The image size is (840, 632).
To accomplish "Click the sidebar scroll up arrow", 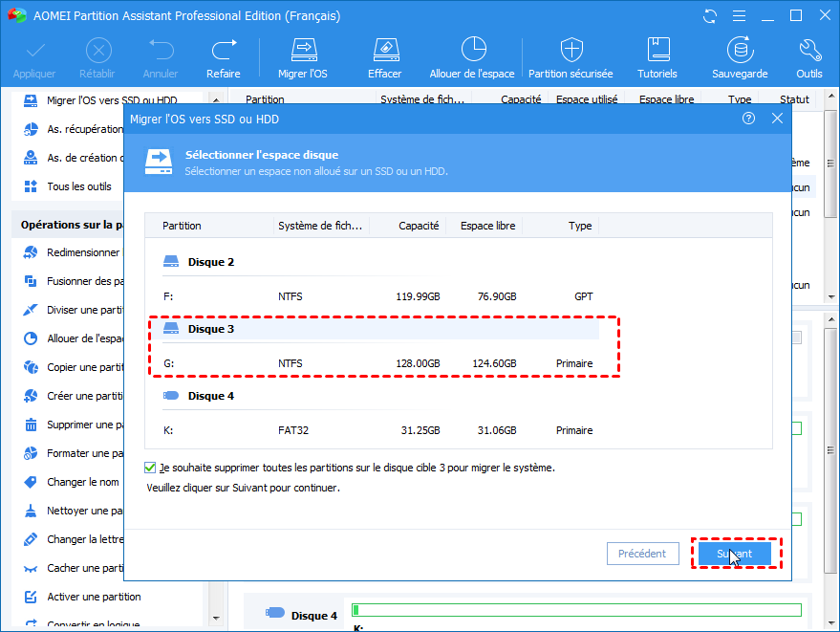I will coord(216,99).
